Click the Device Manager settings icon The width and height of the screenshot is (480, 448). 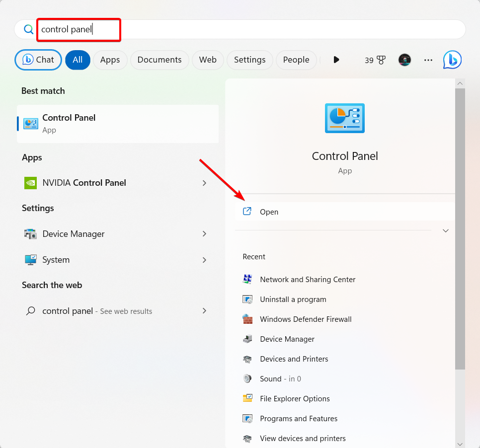(x=31, y=234)
